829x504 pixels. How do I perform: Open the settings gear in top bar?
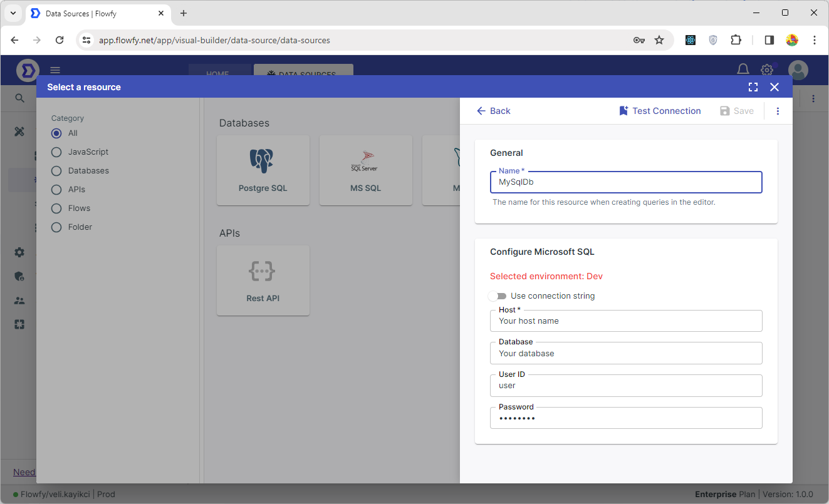[766, 69]
